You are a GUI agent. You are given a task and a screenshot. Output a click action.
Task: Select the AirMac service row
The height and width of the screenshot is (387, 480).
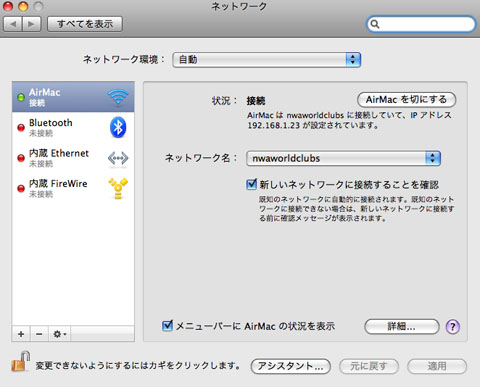[73, 97]
